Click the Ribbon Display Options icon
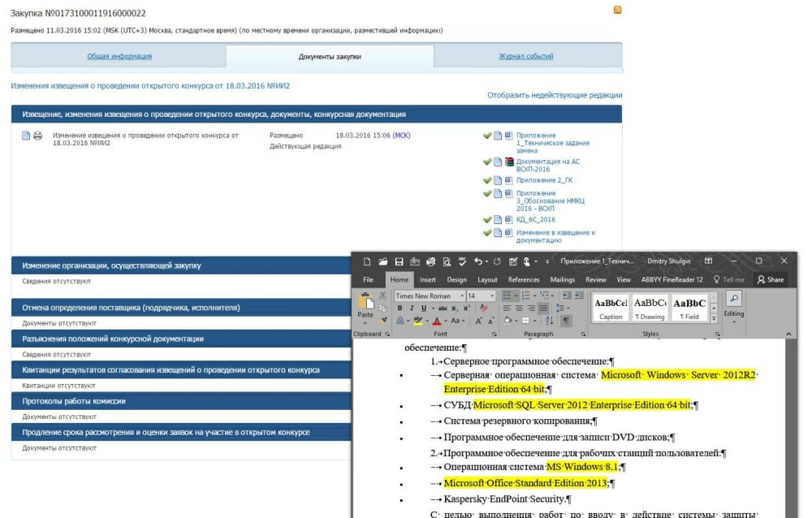Image resolution: width=812 pixels, height=518 pixels. pos(708,261)
